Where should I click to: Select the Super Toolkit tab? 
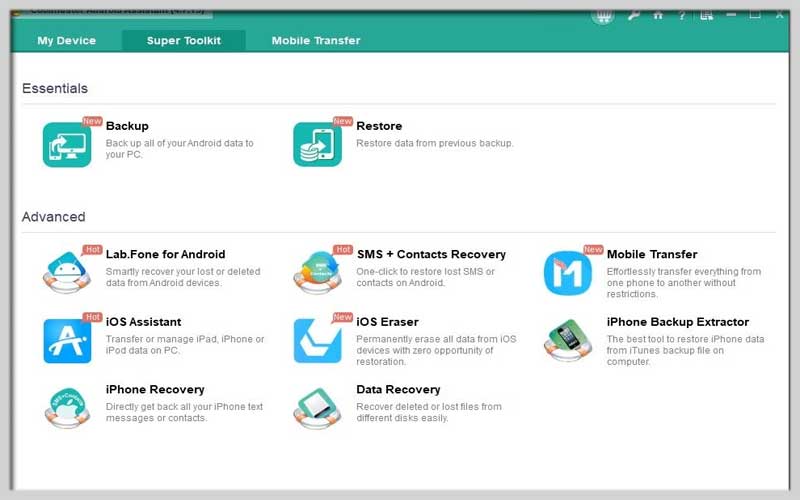pos(184,41)
